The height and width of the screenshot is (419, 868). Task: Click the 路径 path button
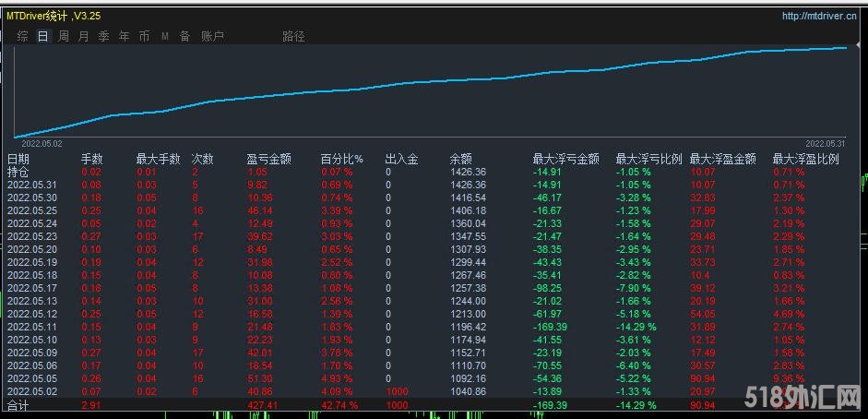tap(293, 36)
